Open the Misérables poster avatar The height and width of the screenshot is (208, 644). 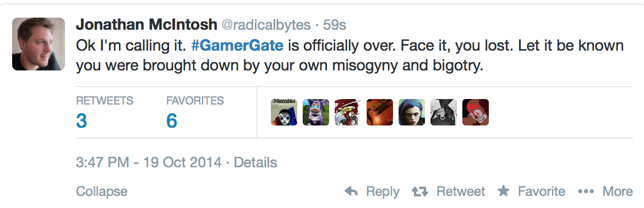coord(284,112)
